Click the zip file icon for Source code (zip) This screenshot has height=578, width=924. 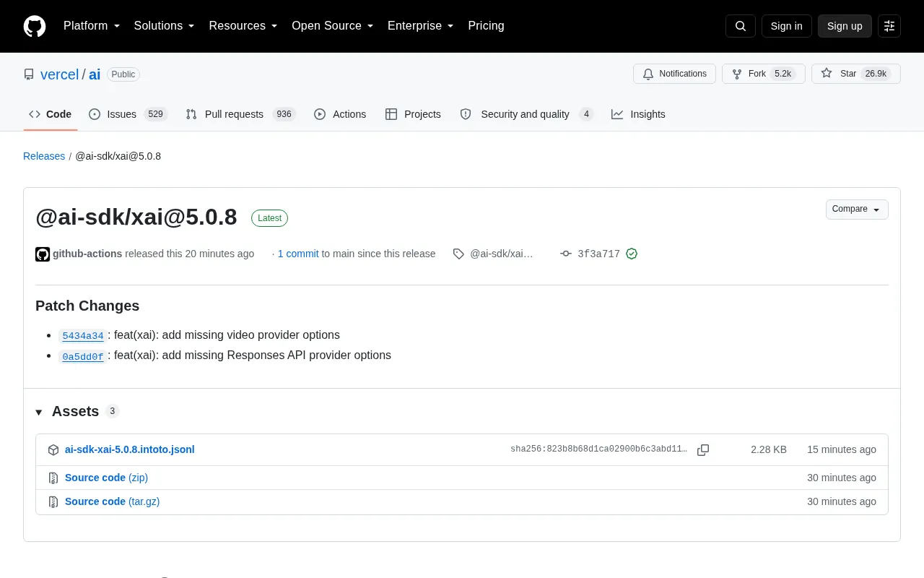[x=53, y=478]
